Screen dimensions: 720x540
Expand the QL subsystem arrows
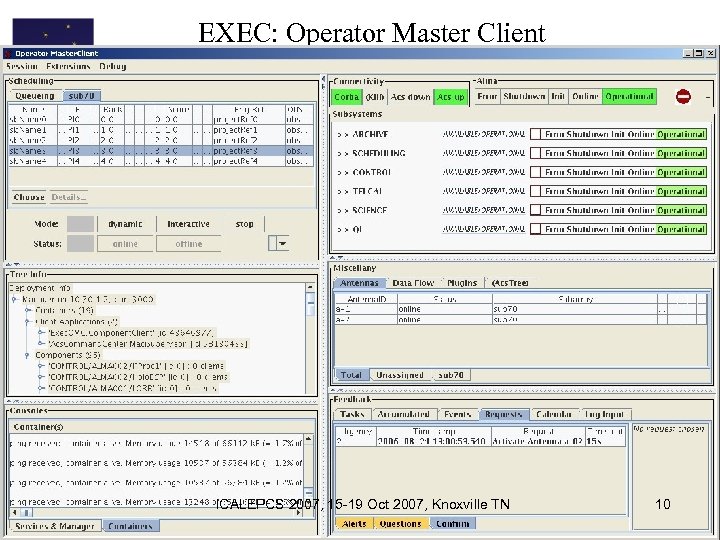[x=342, y=229]
